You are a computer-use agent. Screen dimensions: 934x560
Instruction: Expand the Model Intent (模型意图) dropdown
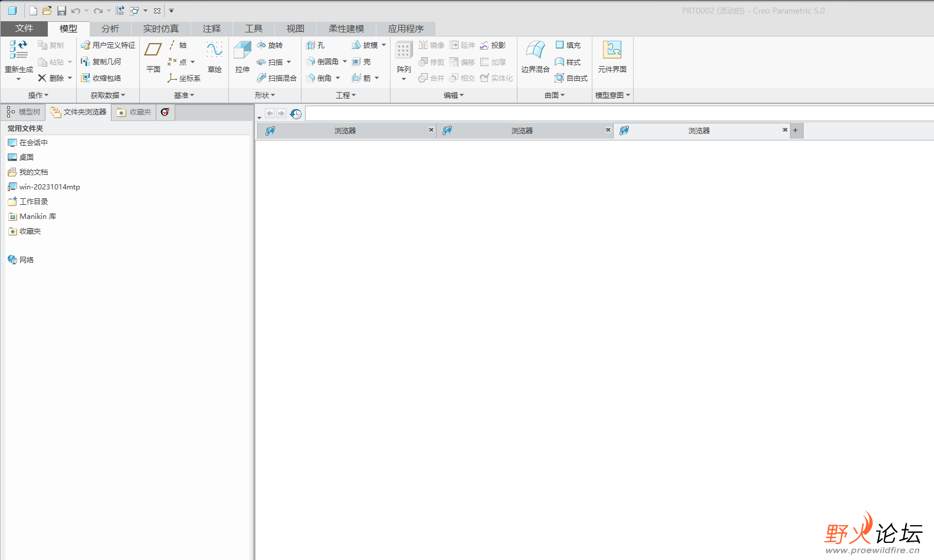tap(612, 95)
